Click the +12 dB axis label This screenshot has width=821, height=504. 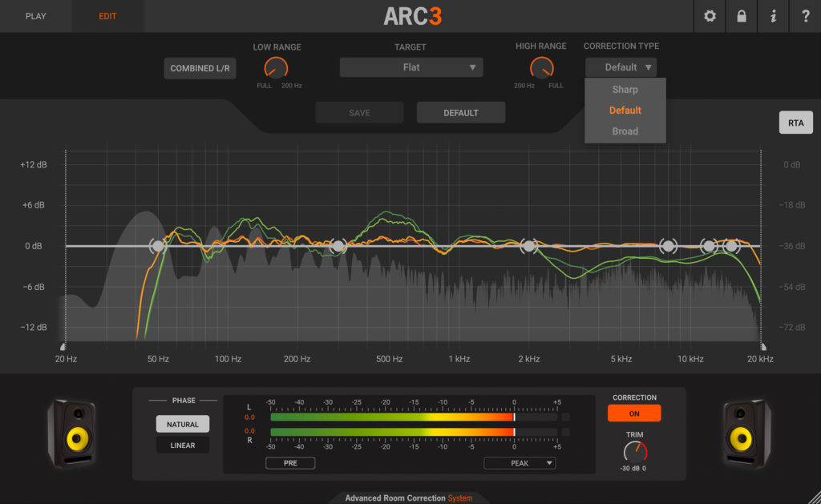coord(34,164)
